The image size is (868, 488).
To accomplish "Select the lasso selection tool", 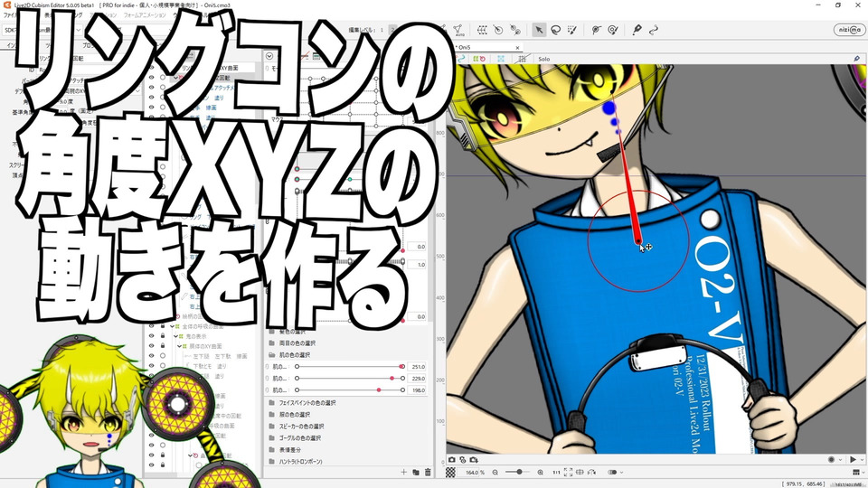I will tap(555, 30).
